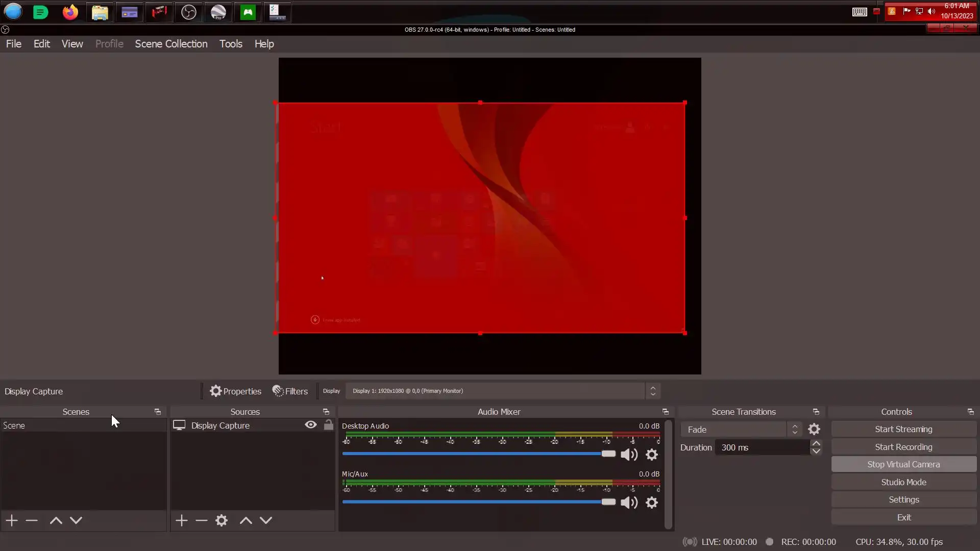Click the Start Recording button
Screen dimensions: 980x551
click(903, 447)
